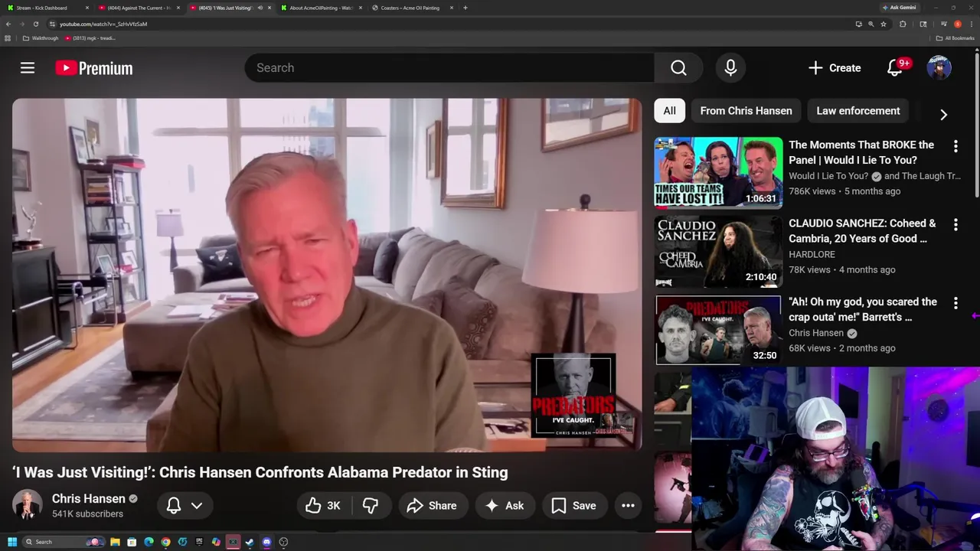Screen dimensions: 980x551
Task: Switch to '(4044) Against The Current' tab
Action: point(138,8)
